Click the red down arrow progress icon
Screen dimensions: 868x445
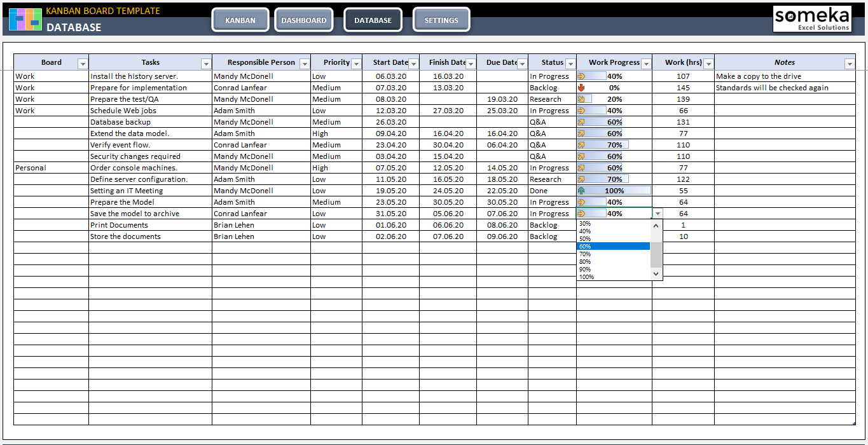click(581, 88)
